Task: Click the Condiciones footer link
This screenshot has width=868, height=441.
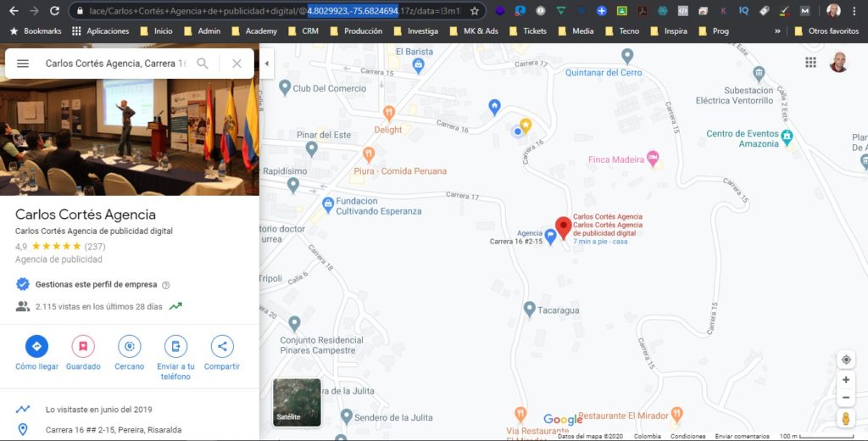Action: pos(687,437)
